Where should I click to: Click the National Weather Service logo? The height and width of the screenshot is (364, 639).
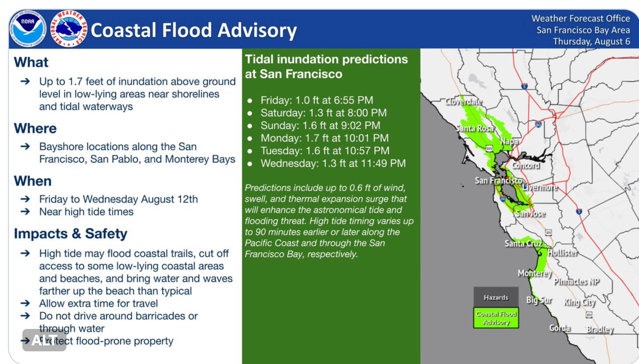tap(69, 29)
